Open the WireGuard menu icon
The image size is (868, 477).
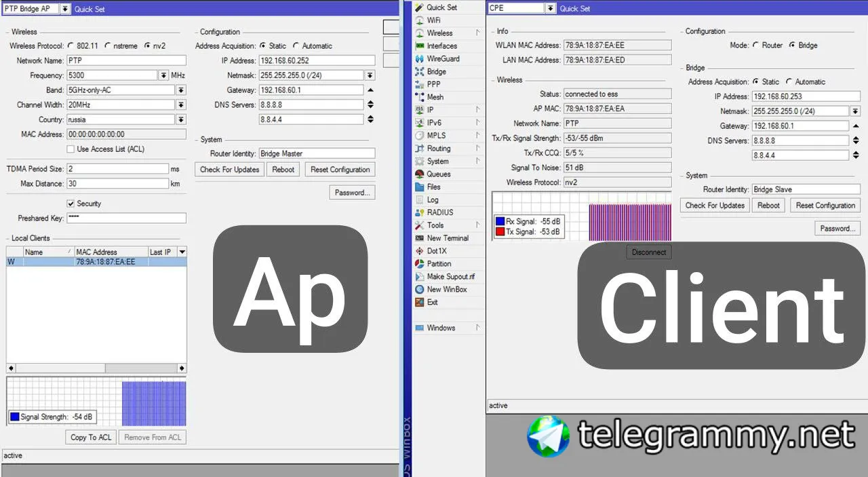coord(420,59)
